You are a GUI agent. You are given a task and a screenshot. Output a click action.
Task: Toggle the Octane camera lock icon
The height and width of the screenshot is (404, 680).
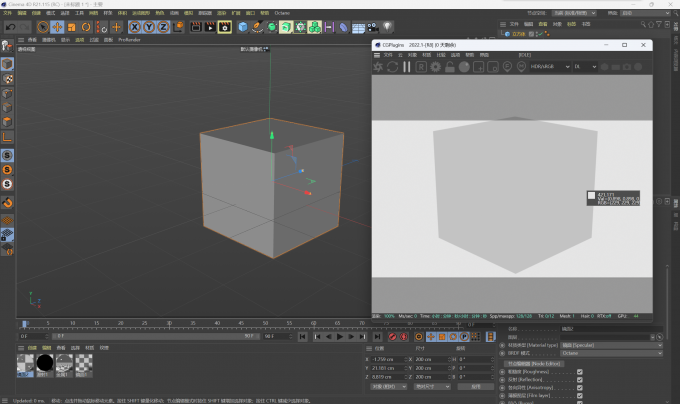click(450, 67)
